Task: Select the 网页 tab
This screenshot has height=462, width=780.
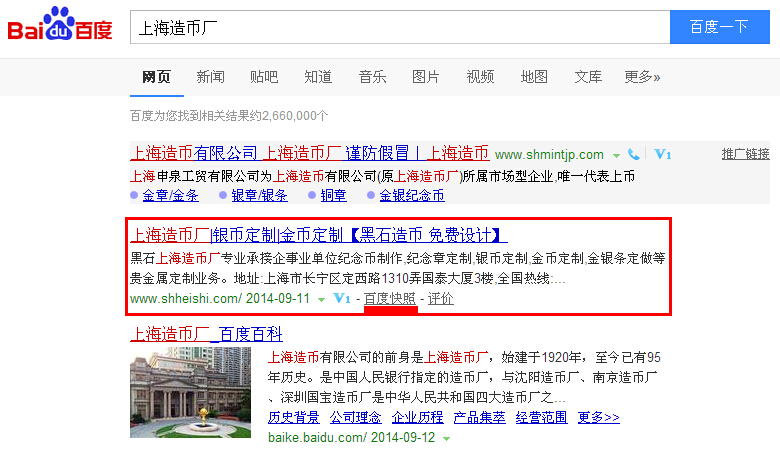Action: [x=157, y=77]
